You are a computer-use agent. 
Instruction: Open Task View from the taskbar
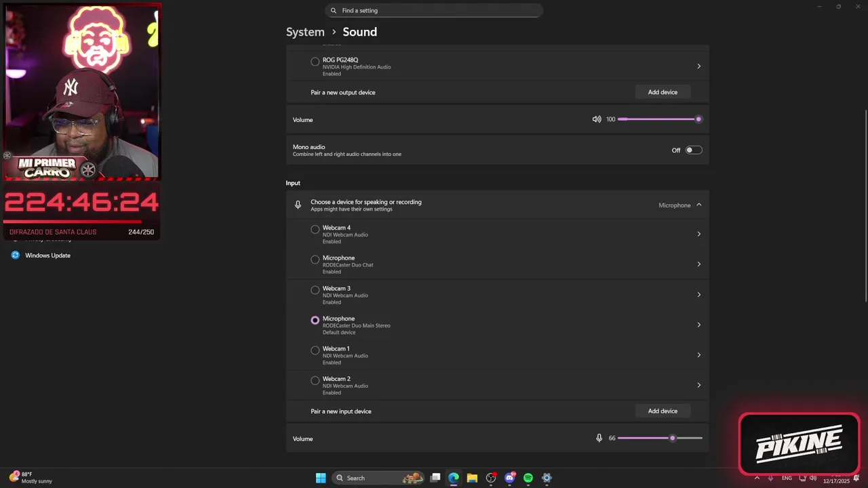pyautogui.click(x=435, y=478)
